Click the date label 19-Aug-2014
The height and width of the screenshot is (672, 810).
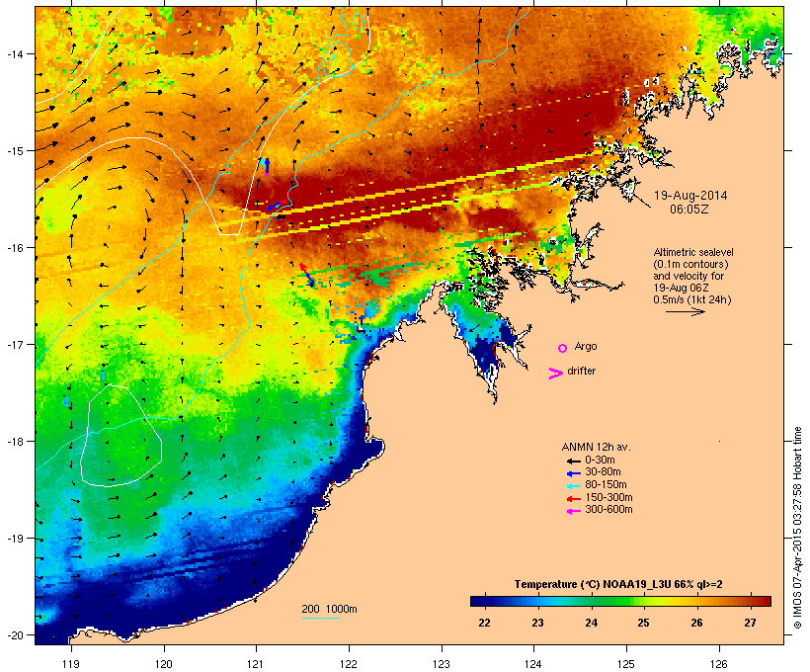[690, 196]
